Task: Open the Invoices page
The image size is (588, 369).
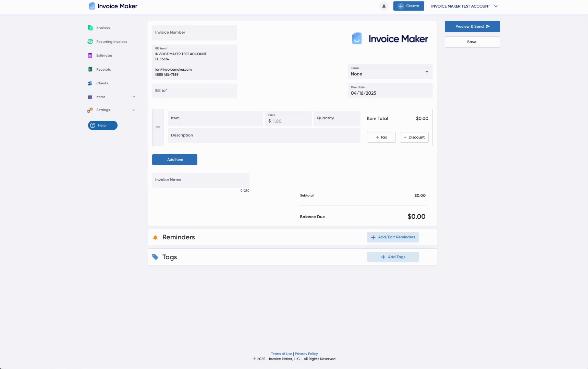Action: click(x=103, y=28)
